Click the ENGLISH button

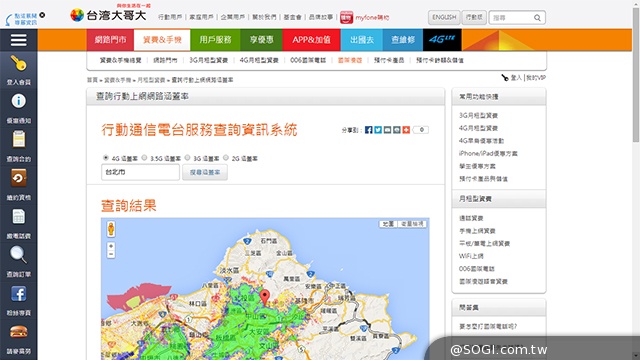[444, 17]
